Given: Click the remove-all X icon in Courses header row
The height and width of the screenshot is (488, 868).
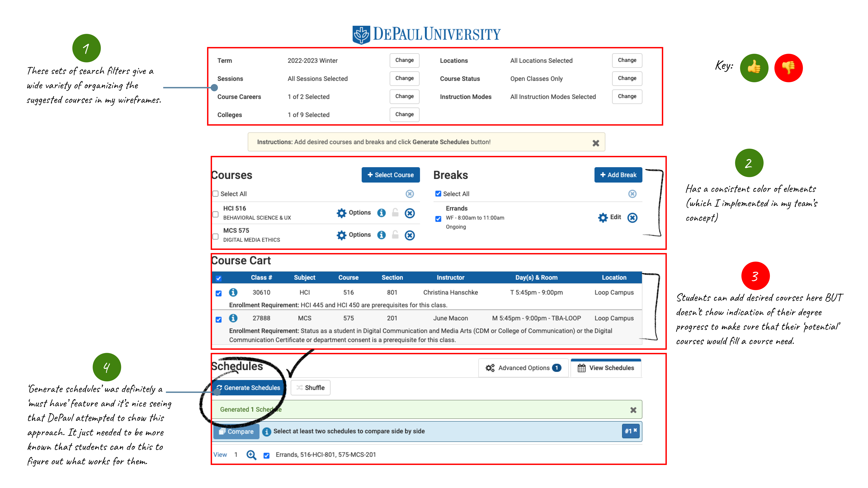Looking at the screenshot, I should click(410, 194).
